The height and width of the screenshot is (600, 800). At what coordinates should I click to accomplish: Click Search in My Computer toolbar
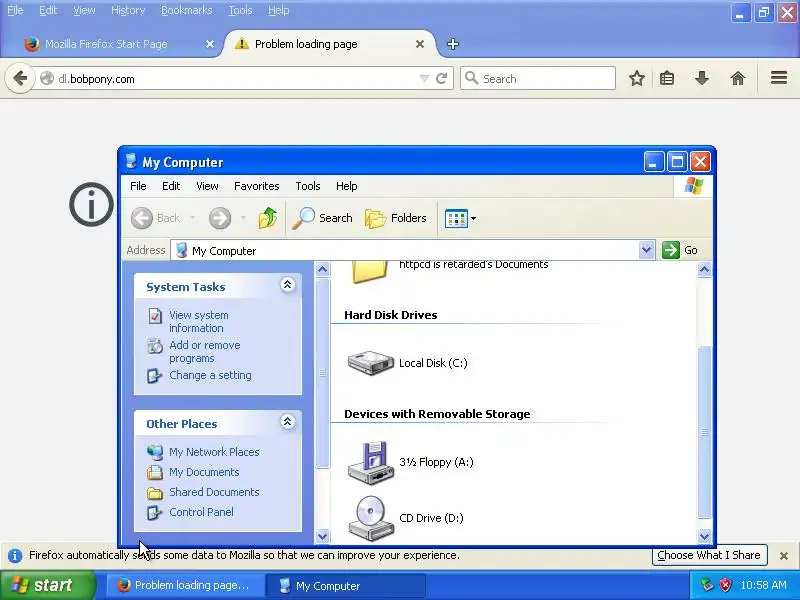pyautogui.click(x=322, y=218)
